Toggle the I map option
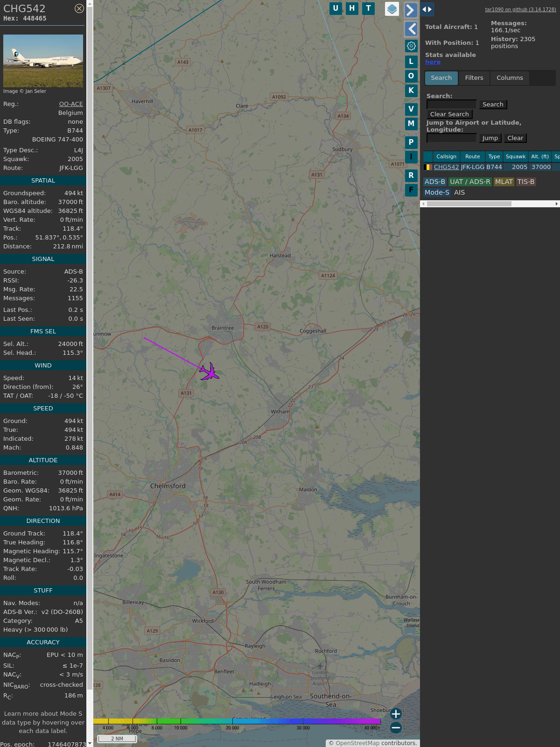 tap(411, 157)
